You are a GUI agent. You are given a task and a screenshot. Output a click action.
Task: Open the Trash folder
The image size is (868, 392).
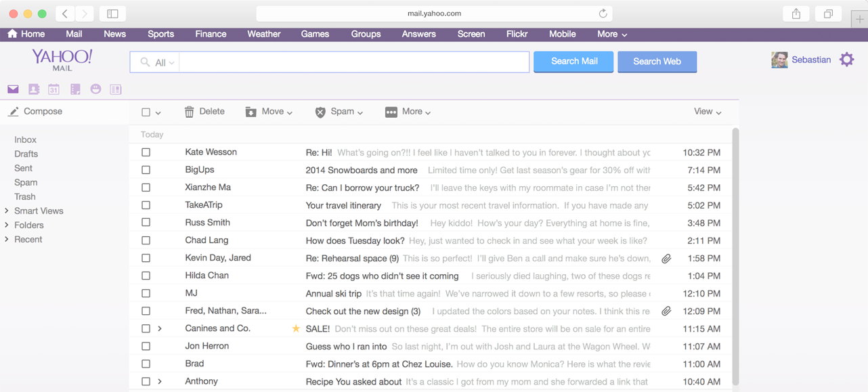coord(25,196)
